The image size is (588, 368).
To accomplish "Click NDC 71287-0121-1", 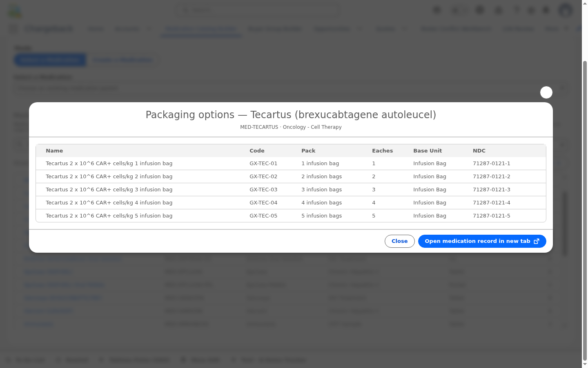I will [x=492, y=164].
